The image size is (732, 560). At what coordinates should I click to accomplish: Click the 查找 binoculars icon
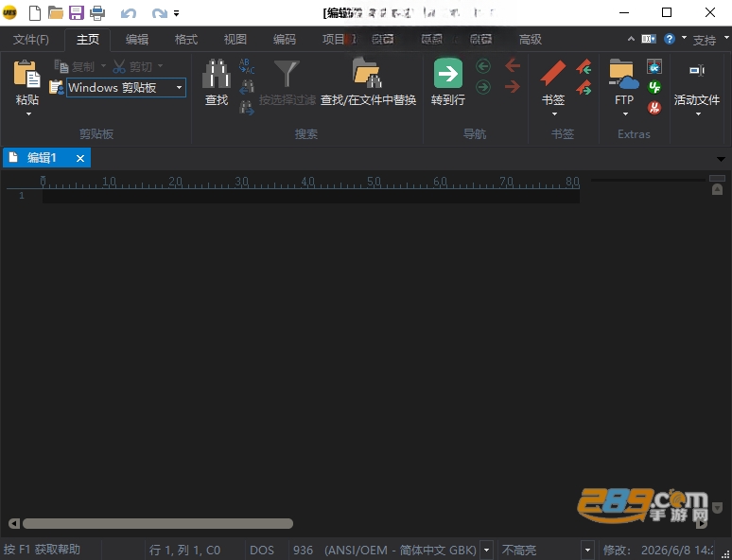217,74
